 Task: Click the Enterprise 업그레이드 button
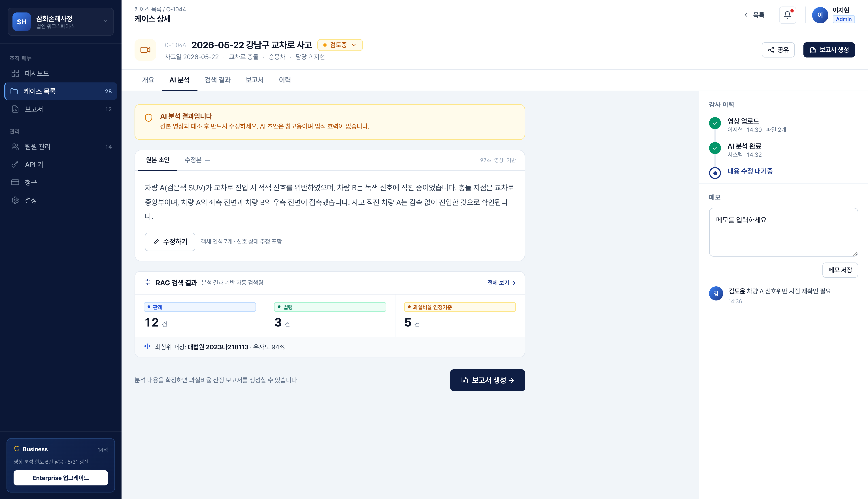click(x=61, y=478)
